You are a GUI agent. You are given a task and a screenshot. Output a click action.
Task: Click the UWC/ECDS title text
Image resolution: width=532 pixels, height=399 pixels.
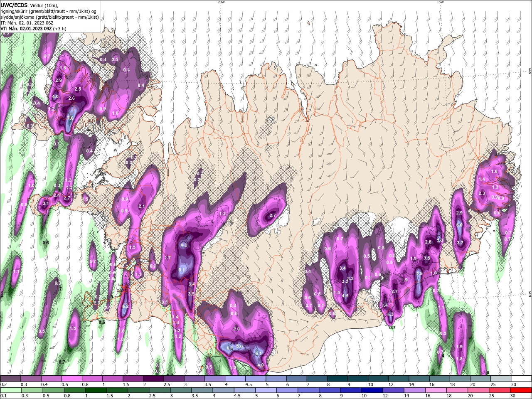pyautogui.click(x=15, y=5)
